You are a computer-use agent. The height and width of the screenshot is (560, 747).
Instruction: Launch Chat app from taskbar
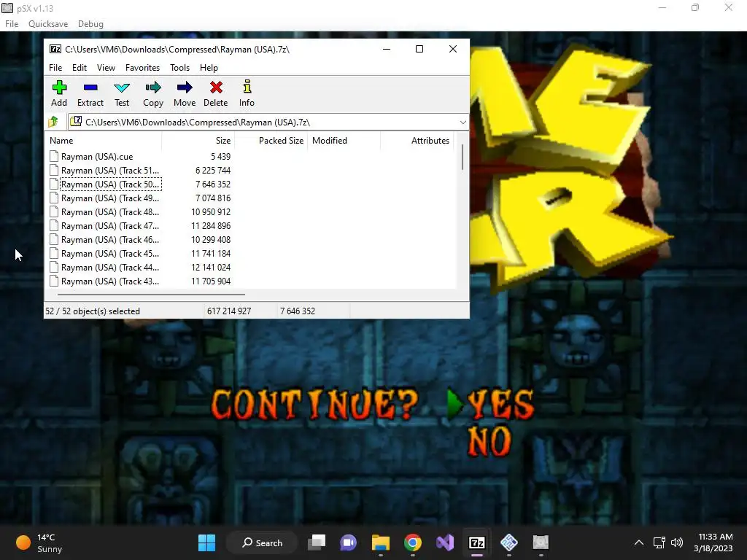(x=348, y=542)
